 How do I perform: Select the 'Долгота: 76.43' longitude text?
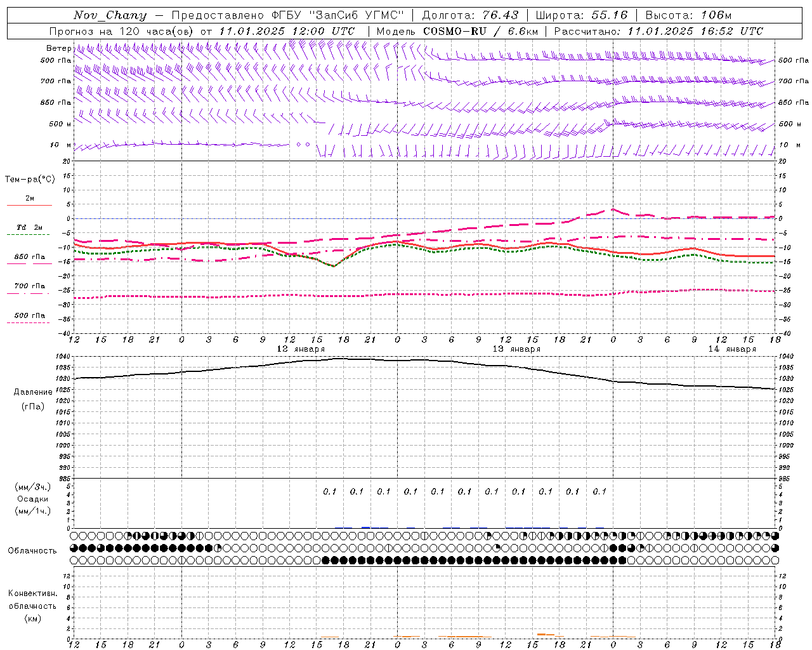[470, 15]
